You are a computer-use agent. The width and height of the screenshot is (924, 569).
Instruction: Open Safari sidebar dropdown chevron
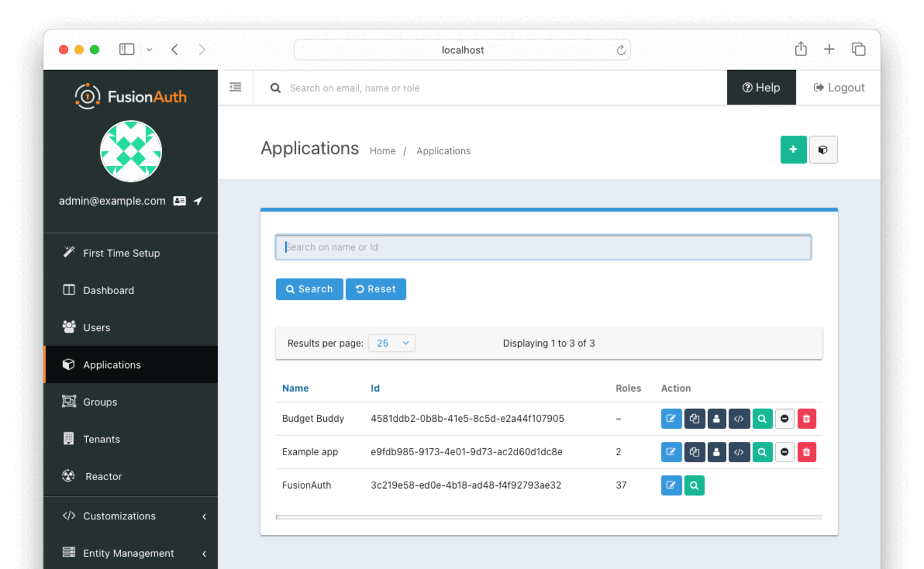tap(150, 50)
